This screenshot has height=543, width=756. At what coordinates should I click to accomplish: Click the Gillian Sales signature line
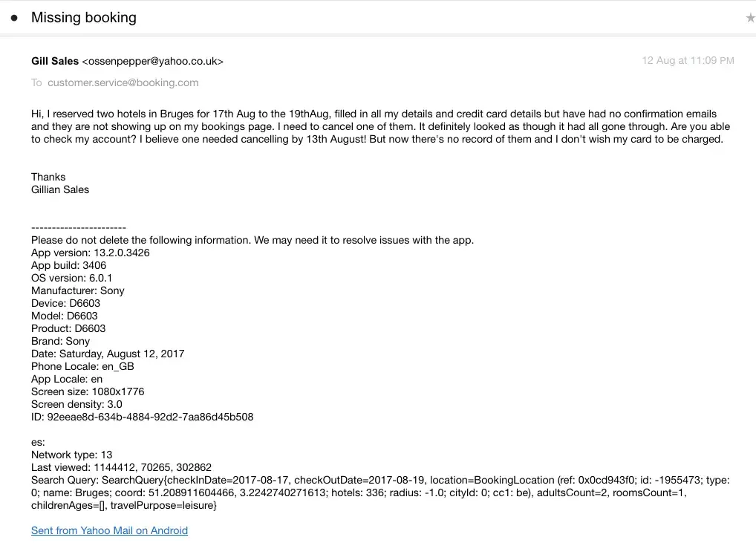pyautogui.click(x=60, y=189)
